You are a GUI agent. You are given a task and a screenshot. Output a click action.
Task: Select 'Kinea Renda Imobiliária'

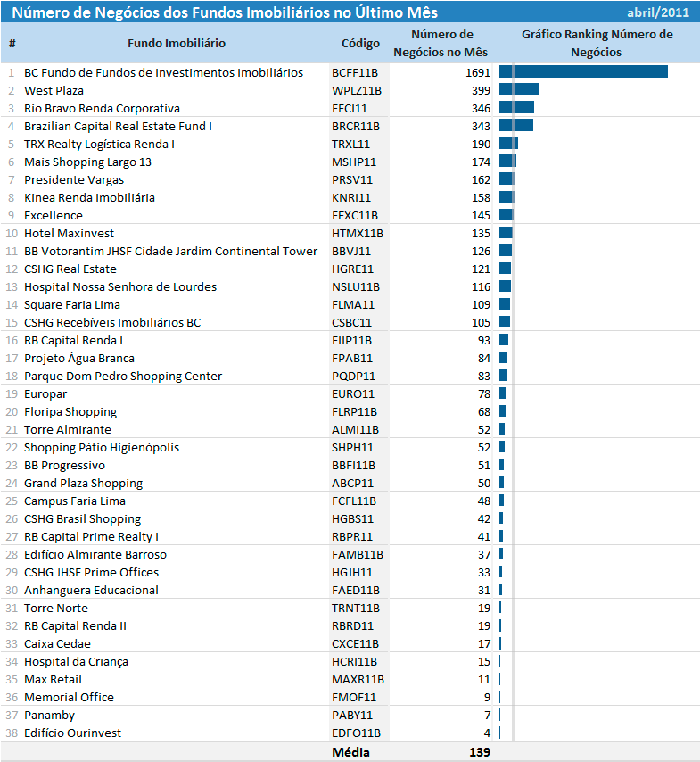(89, 198)
